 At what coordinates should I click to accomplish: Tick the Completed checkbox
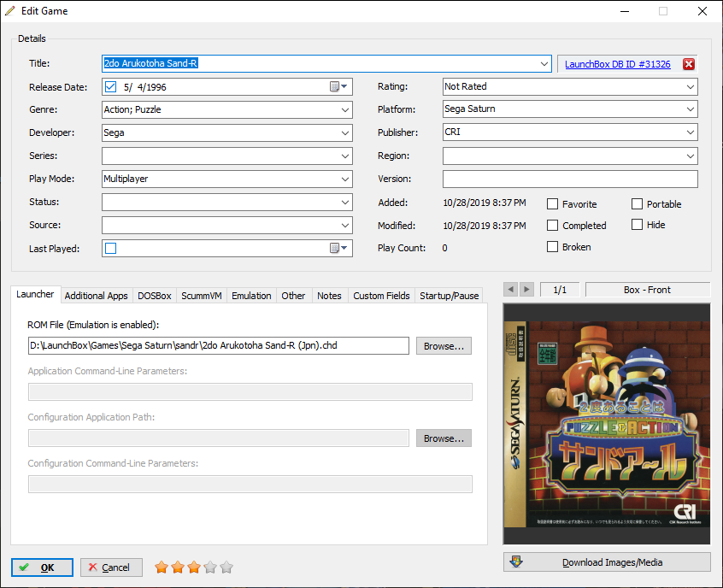point(552,225)
